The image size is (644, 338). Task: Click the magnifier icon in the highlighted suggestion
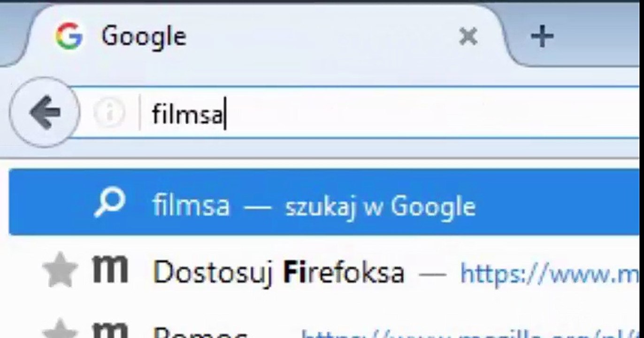[x=109, y=204]
